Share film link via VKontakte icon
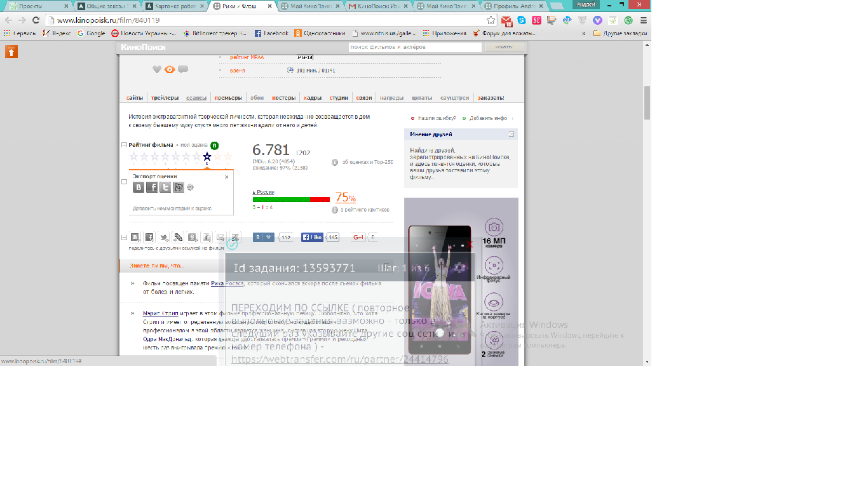This screenshot has width=868, height=488. [x=135, y=237]
